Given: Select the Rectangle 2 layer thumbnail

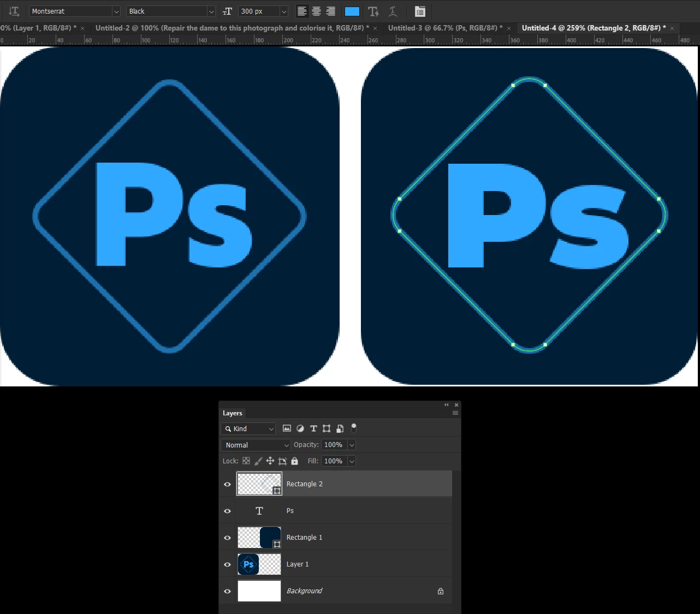Looking at the screenshot, I should coord(259,484).
